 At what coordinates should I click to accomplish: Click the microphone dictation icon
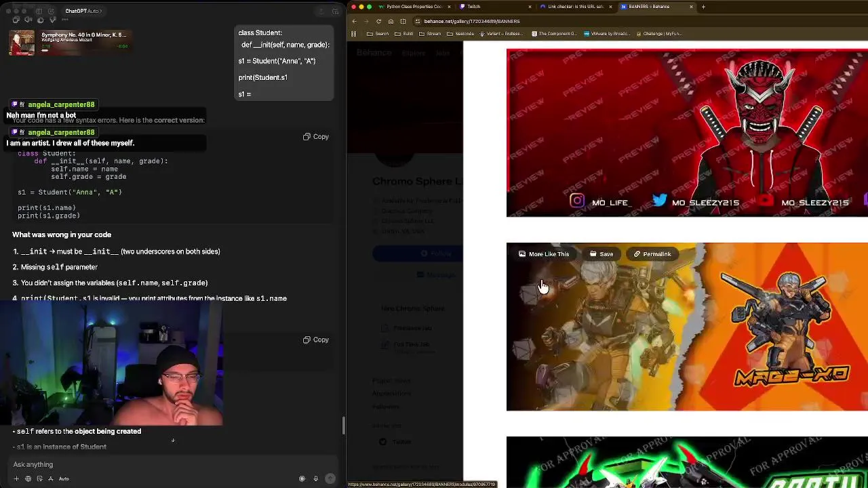[315, 479]
